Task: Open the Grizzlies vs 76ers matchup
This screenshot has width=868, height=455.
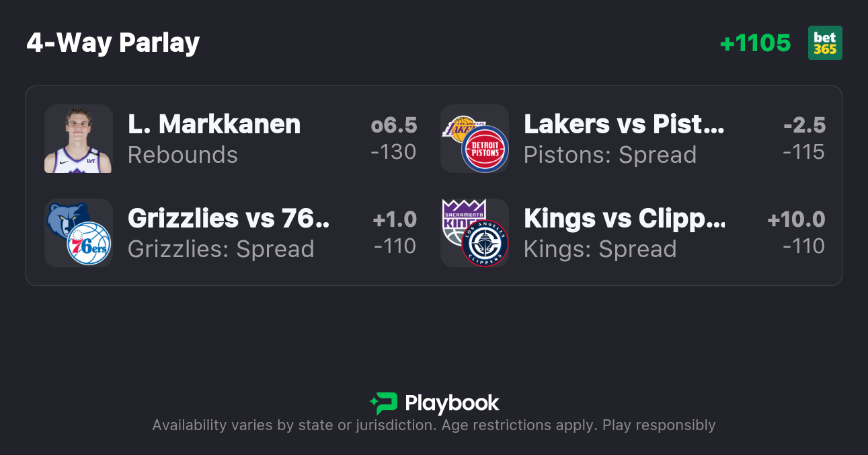Action: coord(229,219)
